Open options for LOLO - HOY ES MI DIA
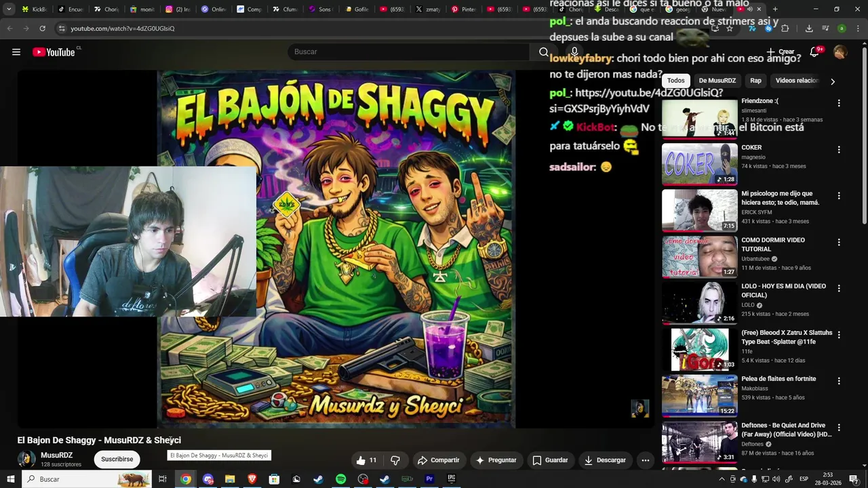Screen dimensions: 868x488 click(x=839, y=288)
